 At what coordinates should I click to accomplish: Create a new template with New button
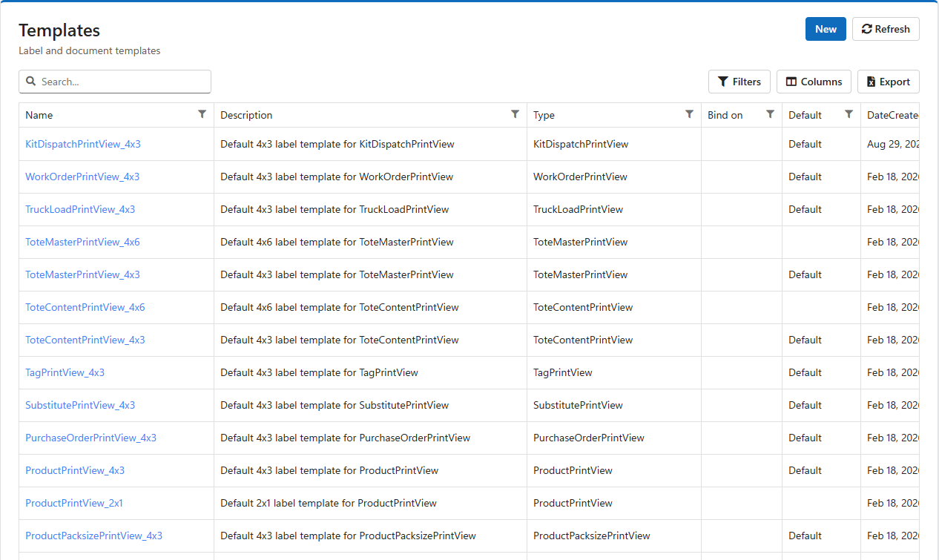(x=826, y=29)
